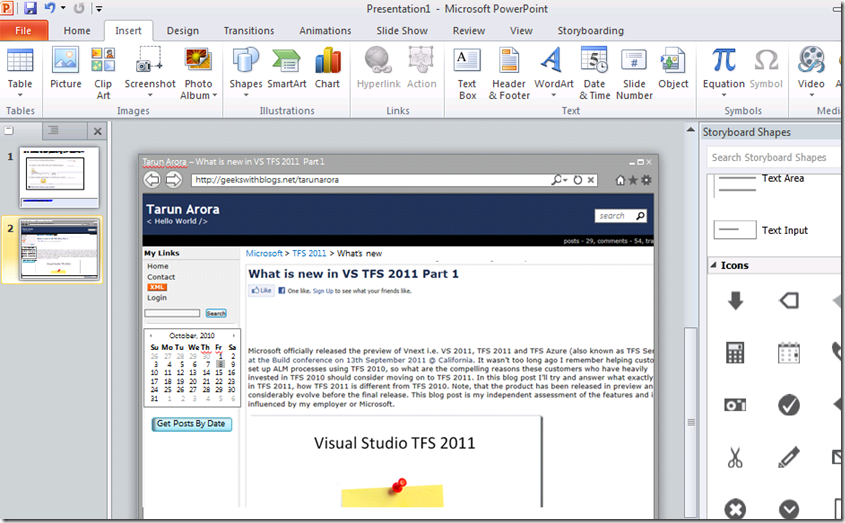Click the slide scrollbar up arrow
Image resolution: width=845 pixels, height=523 pixels.
690,130
